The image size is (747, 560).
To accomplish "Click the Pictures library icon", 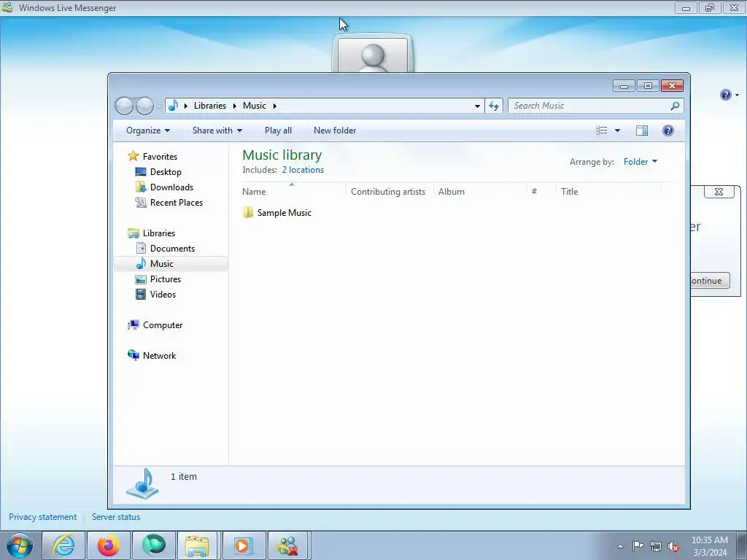I will pyautogui.click(x=141, y=279).
